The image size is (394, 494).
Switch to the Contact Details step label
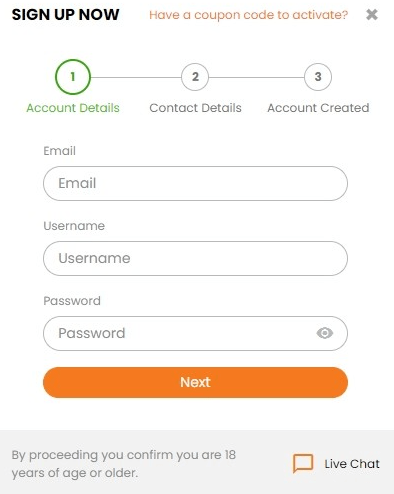pyautogui.click(x=195, y=108)
